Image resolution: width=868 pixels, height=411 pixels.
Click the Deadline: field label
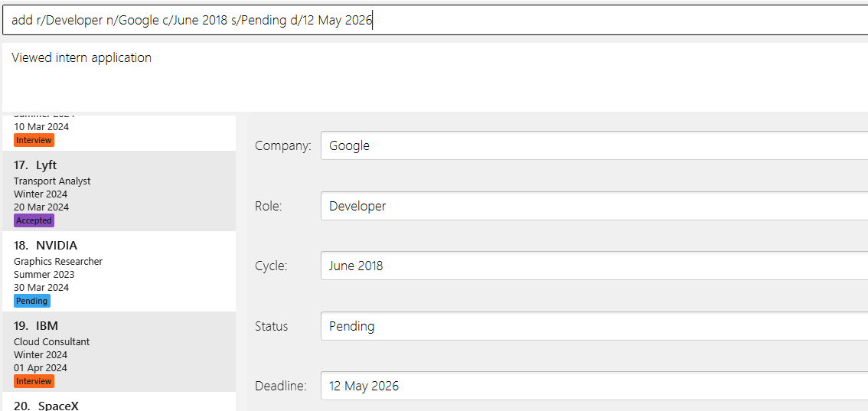(281, 386)
